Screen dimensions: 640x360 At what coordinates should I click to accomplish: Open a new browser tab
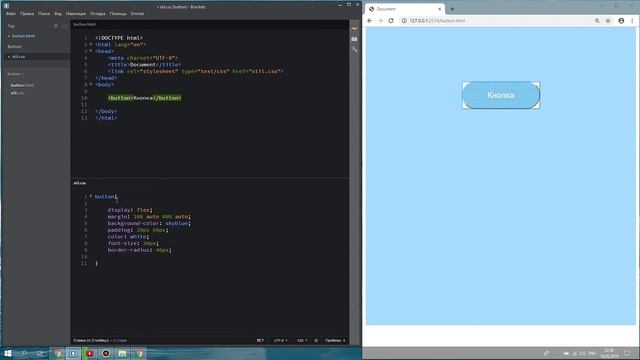tap(452, 9)
